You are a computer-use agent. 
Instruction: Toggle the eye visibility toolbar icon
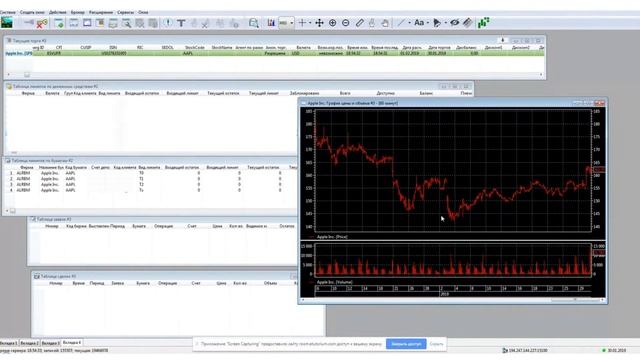click(454, 23)
